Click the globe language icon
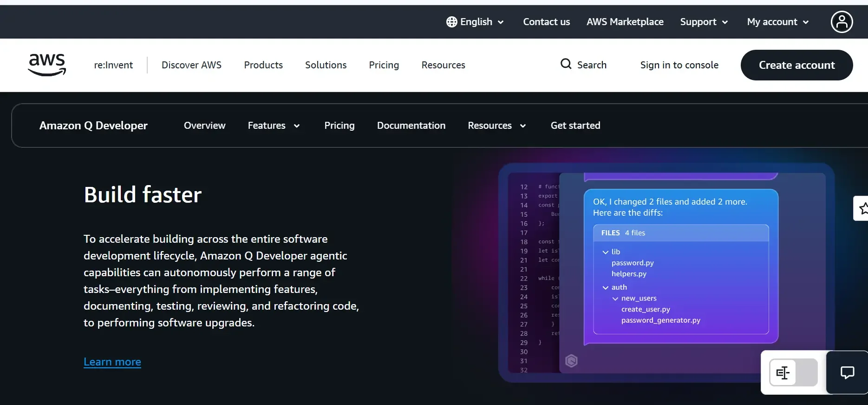Image resolution: width=868 pixels, height=405 pixels. click(451, 22)
